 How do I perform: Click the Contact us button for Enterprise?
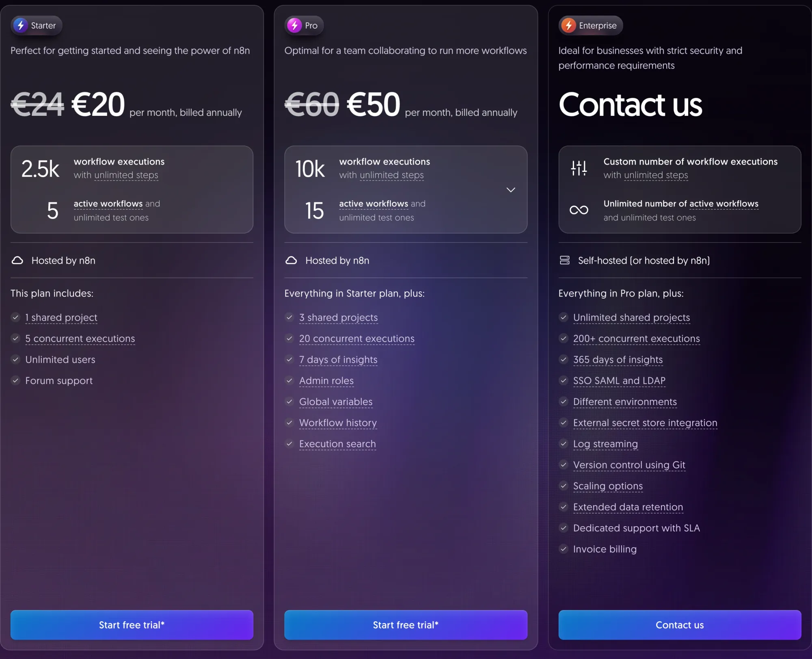680,625
